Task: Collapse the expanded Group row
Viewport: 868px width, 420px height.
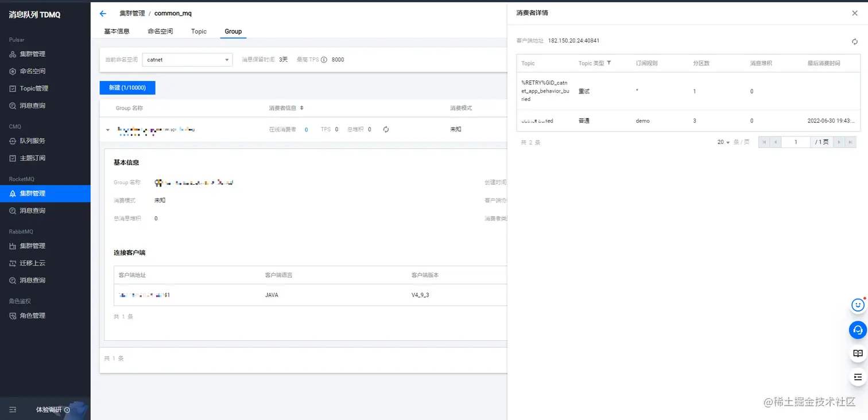Action: 108,130
